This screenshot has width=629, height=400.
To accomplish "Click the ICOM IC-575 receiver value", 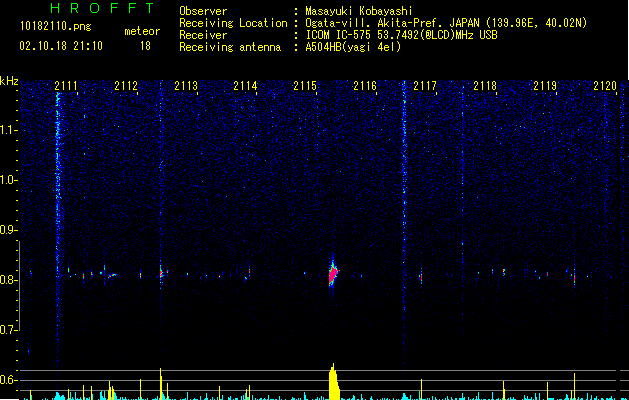I will click(401, 35).
